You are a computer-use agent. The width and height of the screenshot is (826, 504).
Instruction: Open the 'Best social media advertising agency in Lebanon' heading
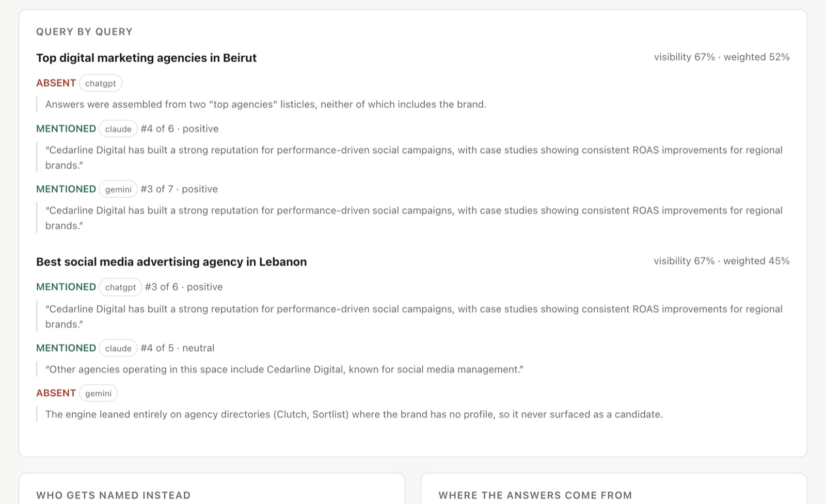171,262
